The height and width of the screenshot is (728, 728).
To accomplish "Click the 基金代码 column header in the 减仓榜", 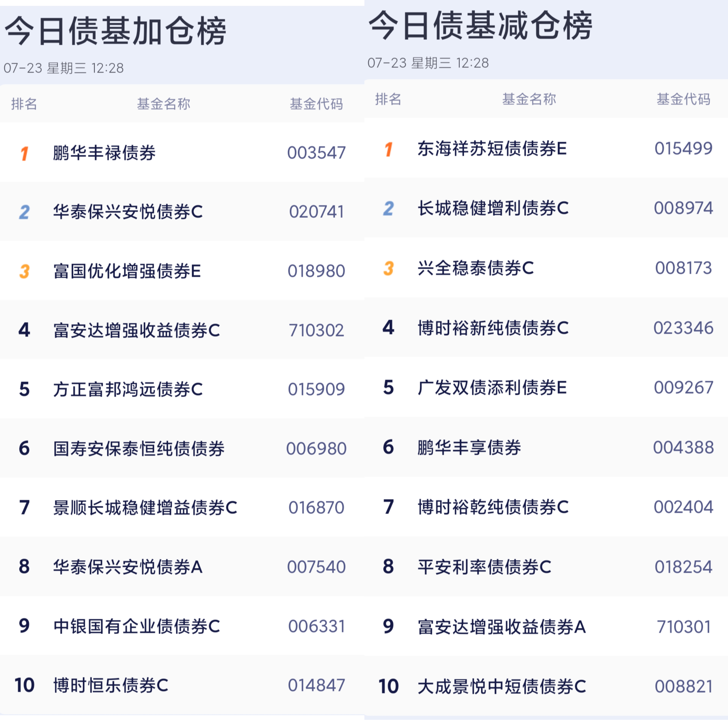I will pos(684,99).
